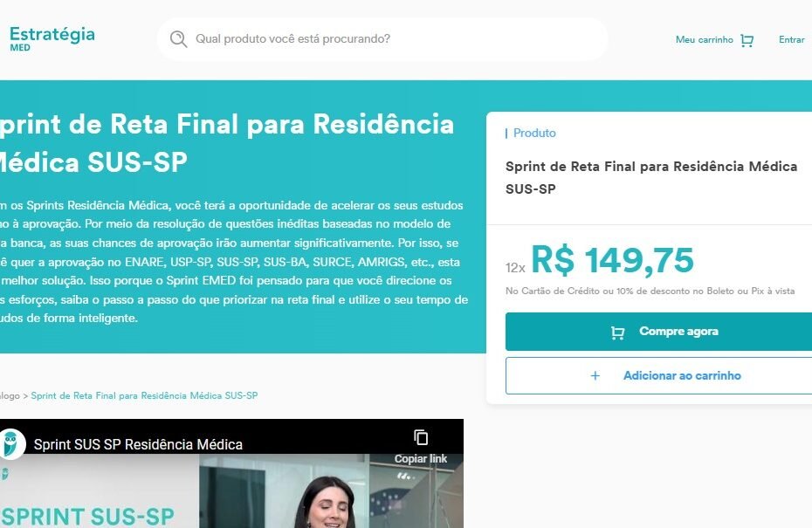Click the Produto label in the card

coord(534,133)
